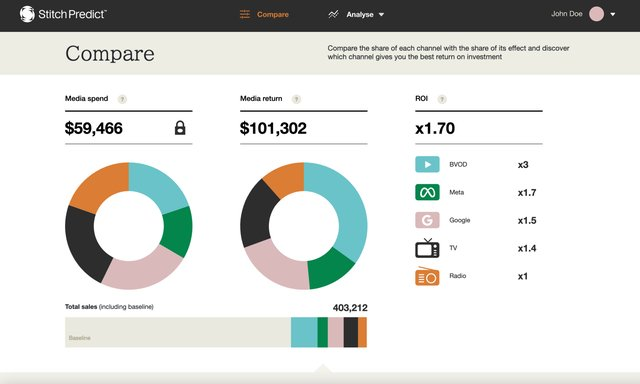The width and height of the screenshot is (640, 384).
Task: Click the Total sales (including baseline) label
Action: tap(109, 306)
